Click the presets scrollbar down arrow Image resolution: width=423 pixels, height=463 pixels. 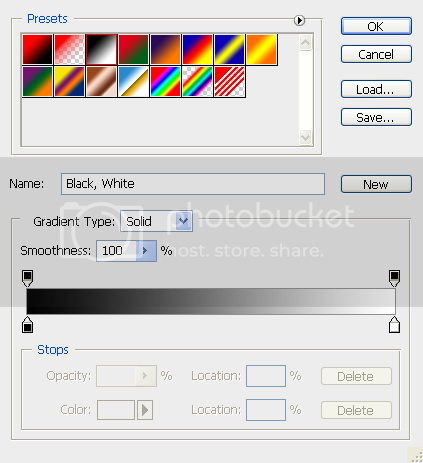[x=306, y=137]
